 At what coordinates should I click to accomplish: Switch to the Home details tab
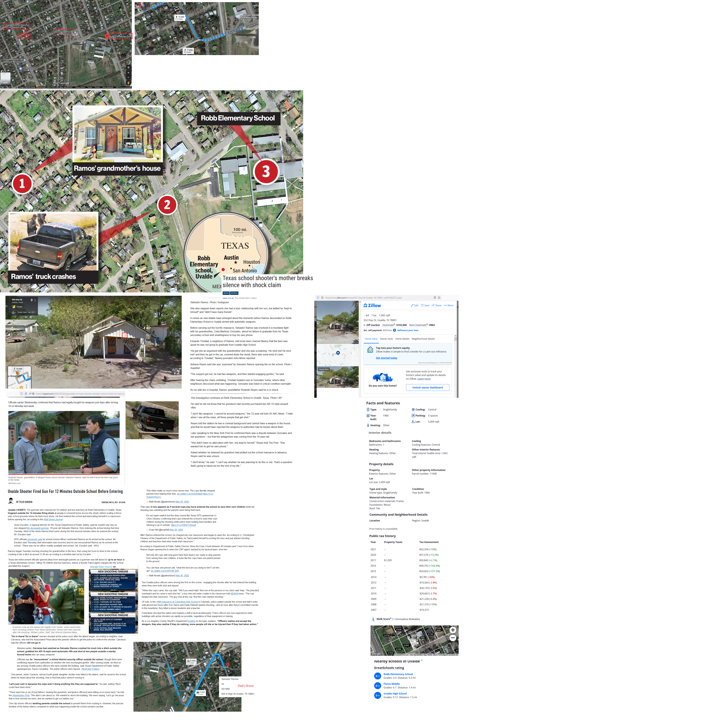click(x=402, y=339)
